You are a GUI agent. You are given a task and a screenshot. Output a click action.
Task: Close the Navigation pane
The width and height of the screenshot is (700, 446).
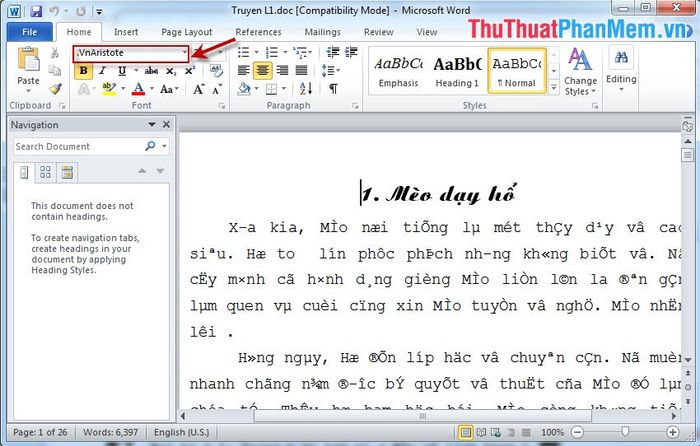tap(166, 125)
